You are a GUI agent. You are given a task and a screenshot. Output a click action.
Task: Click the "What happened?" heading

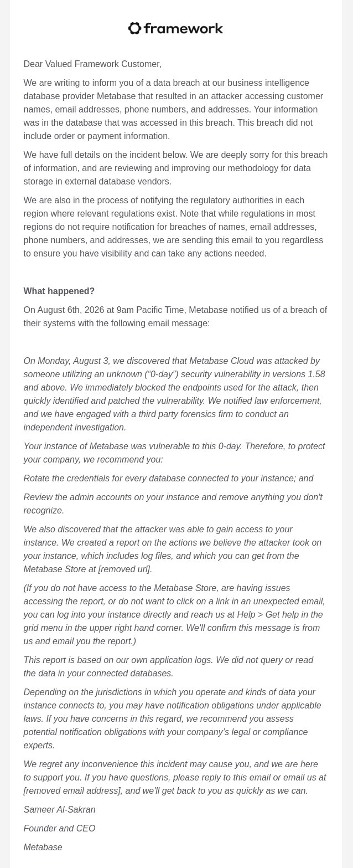coord(59,291)
